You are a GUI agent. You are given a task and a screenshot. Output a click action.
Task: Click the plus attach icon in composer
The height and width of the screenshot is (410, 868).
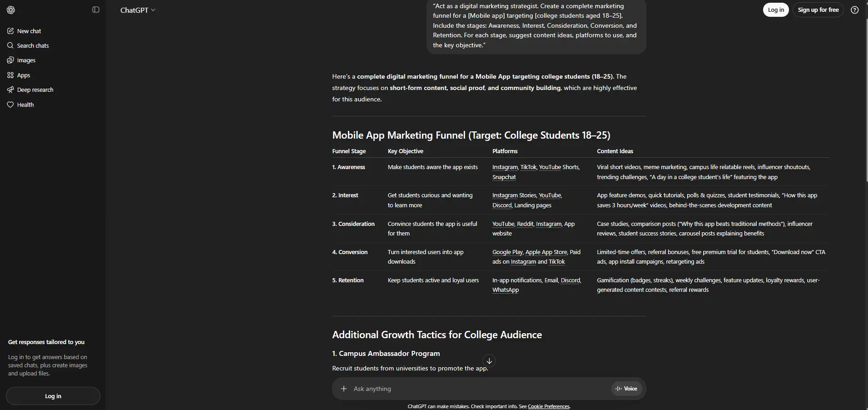pyautogui.click(x=344, y=389)
